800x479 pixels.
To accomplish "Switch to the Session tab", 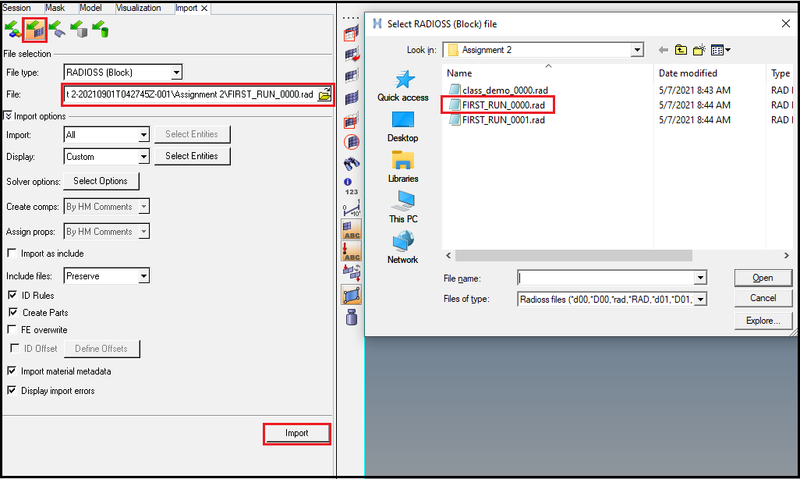I will click(x=16, y=8).
